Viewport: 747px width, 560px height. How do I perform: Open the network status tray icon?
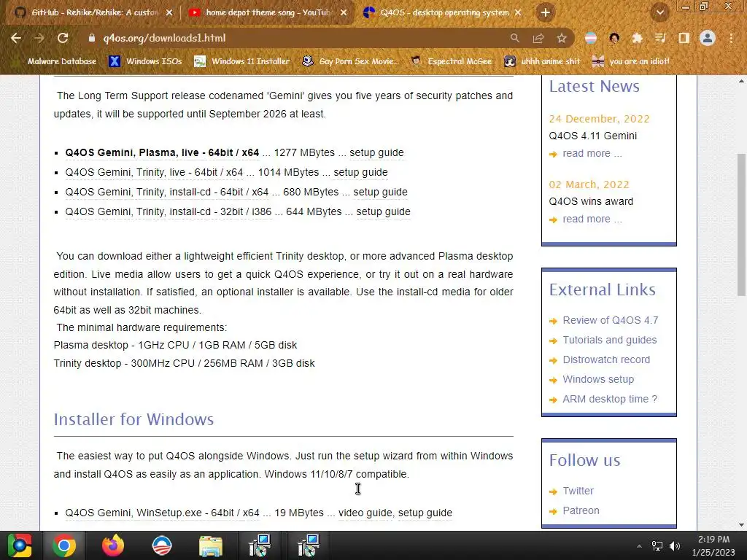click(657, 545)
